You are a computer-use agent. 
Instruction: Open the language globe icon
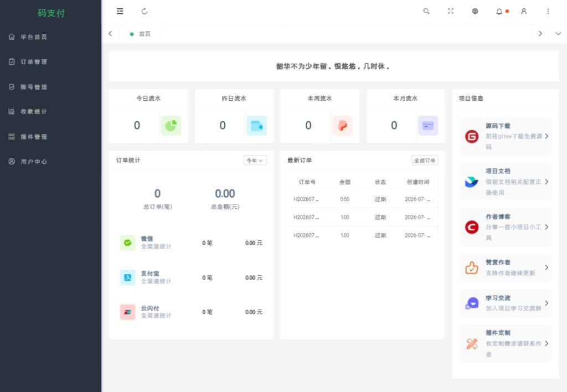pyautogui.click(x=475, y=11)
